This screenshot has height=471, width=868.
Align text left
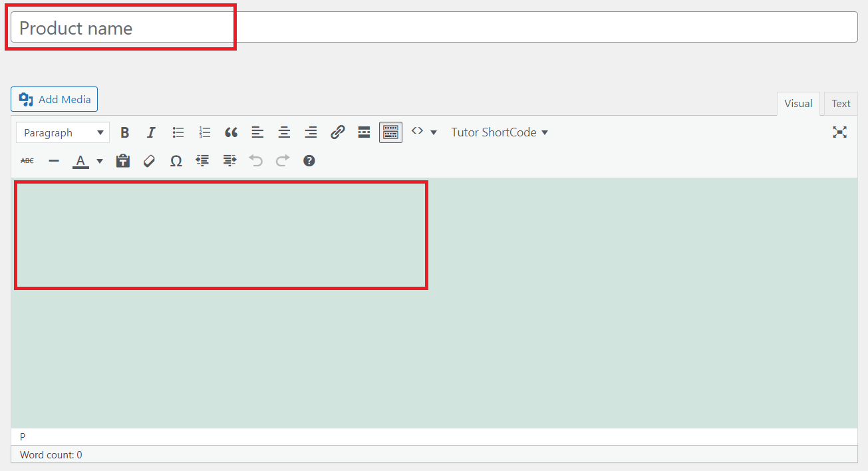pyautogui.click(x=257, y=132)
